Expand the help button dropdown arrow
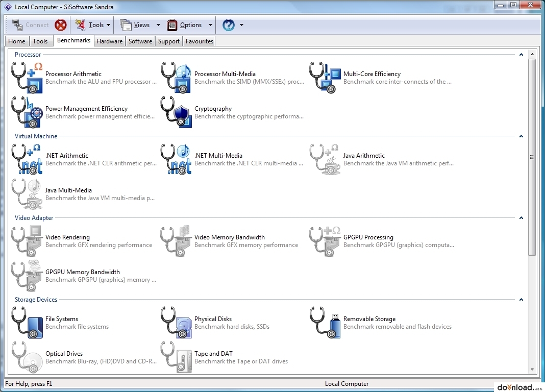This screenshot has height=392, width=545. tap(241, 25)
